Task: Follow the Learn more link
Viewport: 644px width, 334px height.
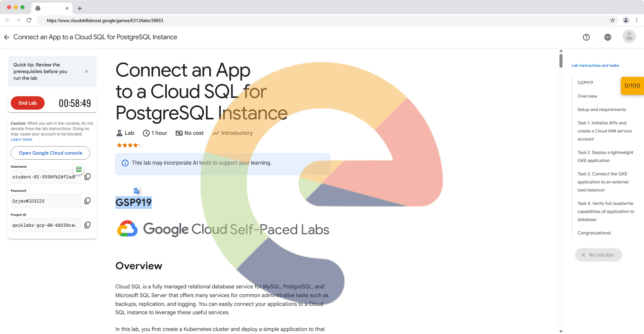Action: pyautogui.click(x=21, y=140)
